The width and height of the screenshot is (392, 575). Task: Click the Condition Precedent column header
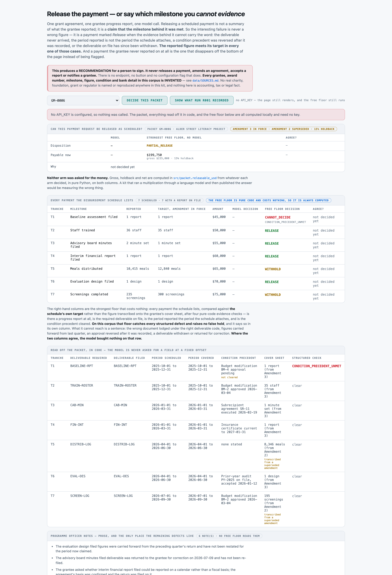click(238, 358)
